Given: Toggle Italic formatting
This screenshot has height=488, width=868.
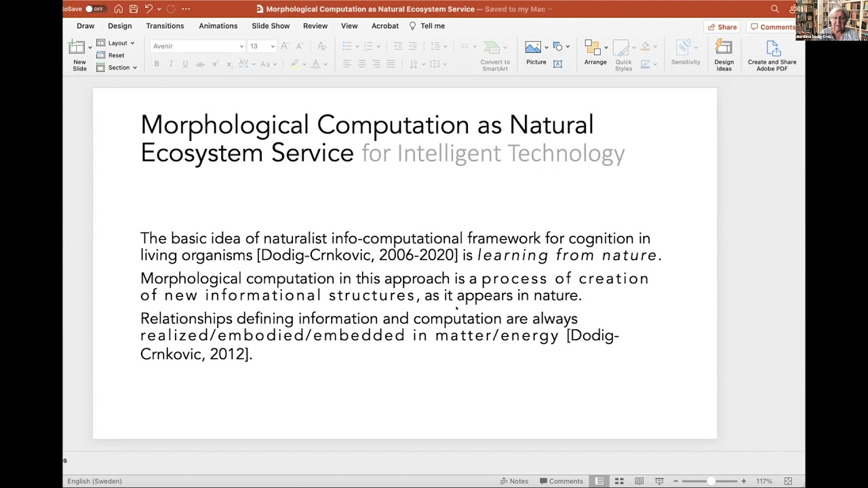Looking at the screenshot, I should (171, 64).
